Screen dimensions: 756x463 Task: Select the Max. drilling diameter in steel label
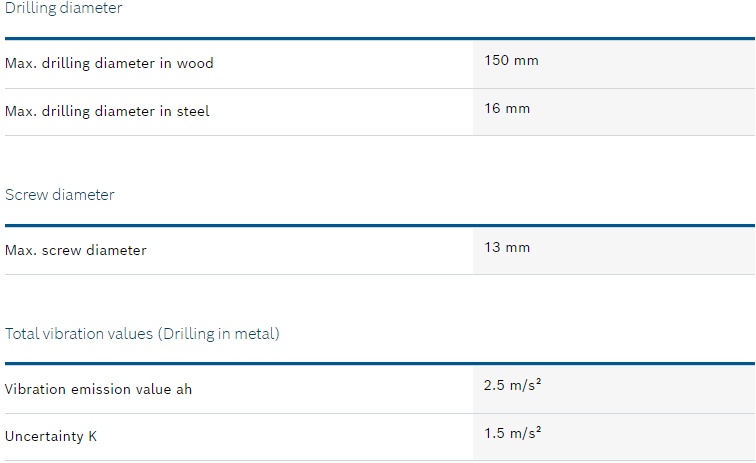(107, 111)
